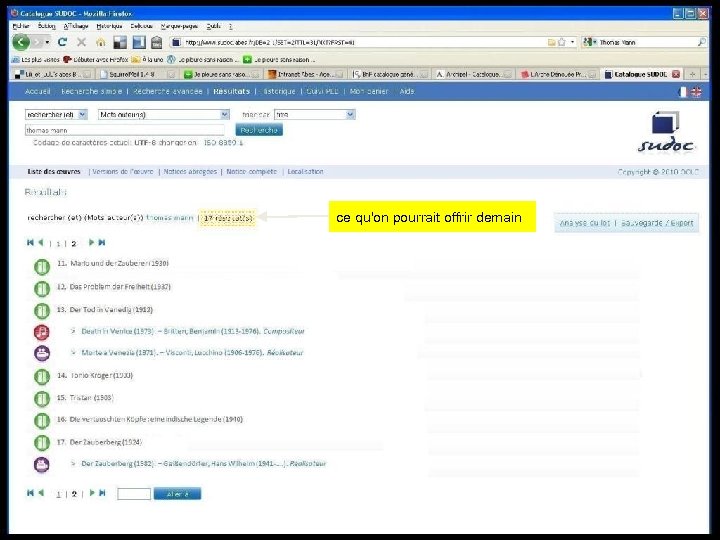Image resolution: width=720 pixels, height=540 pixels.
Task: Click the blue Recherche button
Action: (259, 130)
